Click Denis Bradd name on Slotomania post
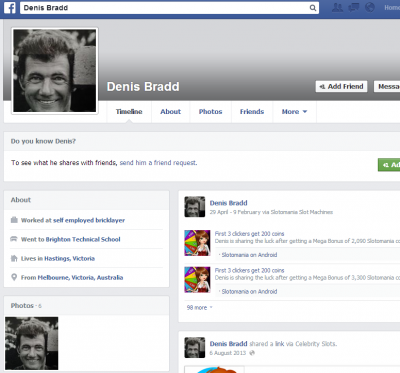Screen dimensions: 400x373 coord(228,203)
